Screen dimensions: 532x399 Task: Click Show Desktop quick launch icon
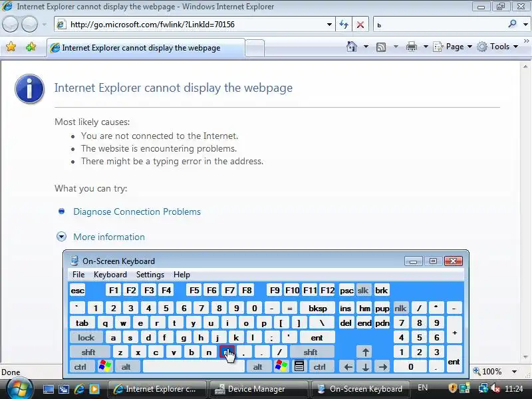pyautogui.click(x=48, y=389)
